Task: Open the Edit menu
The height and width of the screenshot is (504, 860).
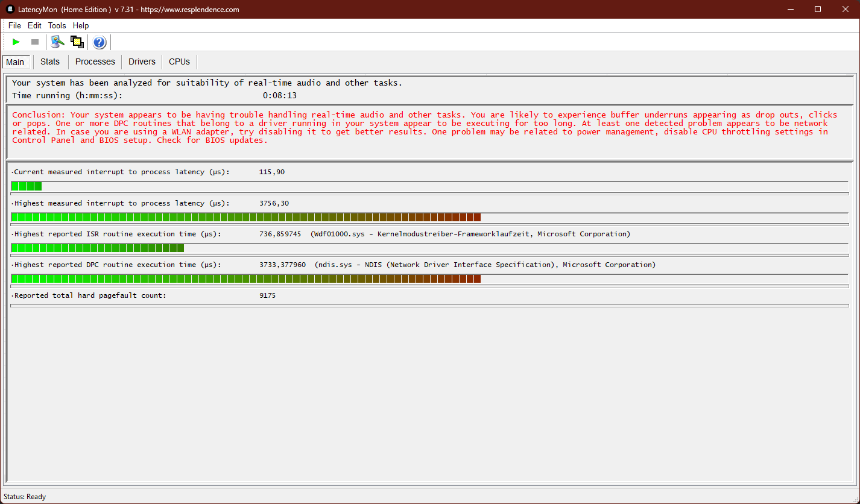Action: pyautogui.click(x=34, y=26)
